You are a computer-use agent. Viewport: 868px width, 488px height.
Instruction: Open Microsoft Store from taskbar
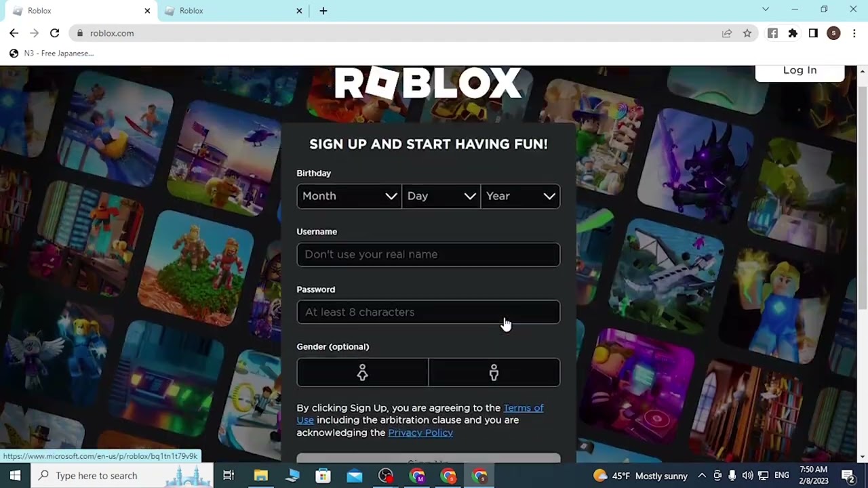323,475
